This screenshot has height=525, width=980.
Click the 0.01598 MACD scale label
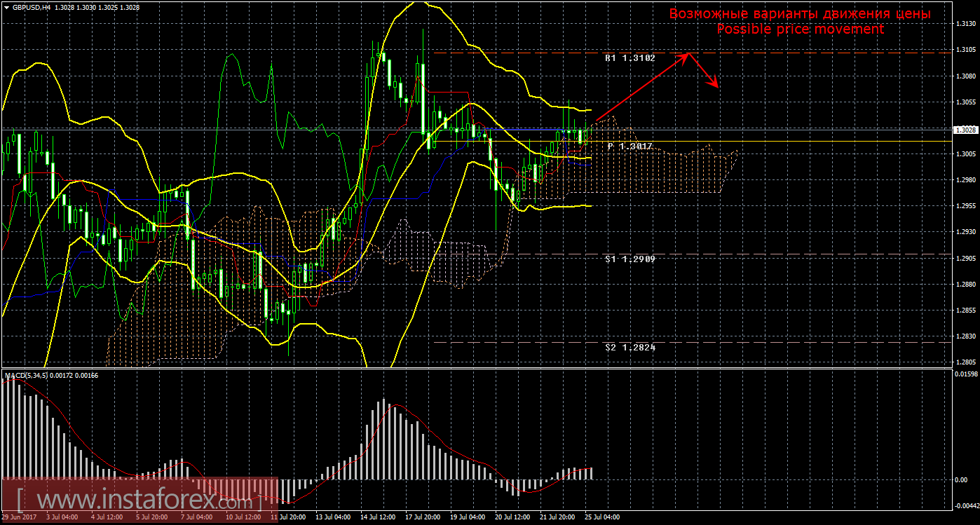(x=967, y=374)
